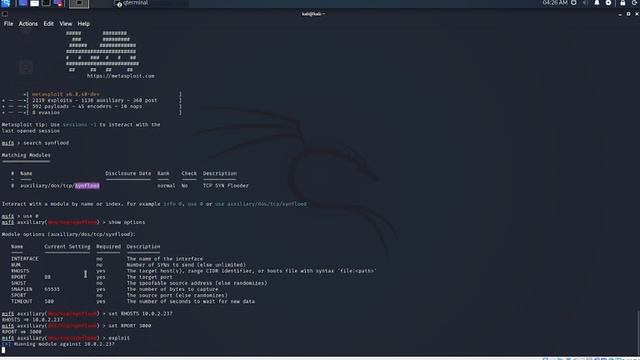Click the lock screen panel icon

623,3
